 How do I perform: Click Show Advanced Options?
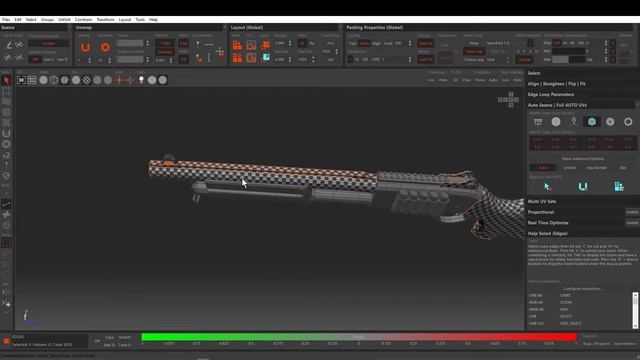[582, 159]
